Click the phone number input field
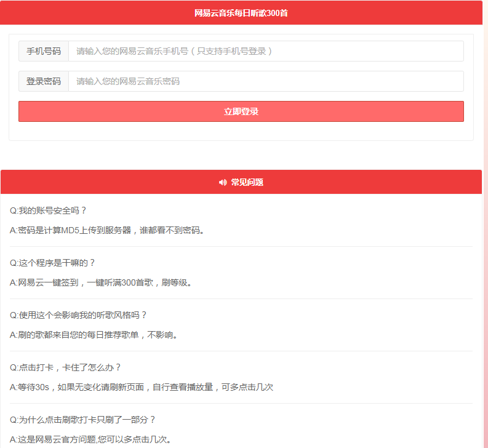 tap(266, 51)
